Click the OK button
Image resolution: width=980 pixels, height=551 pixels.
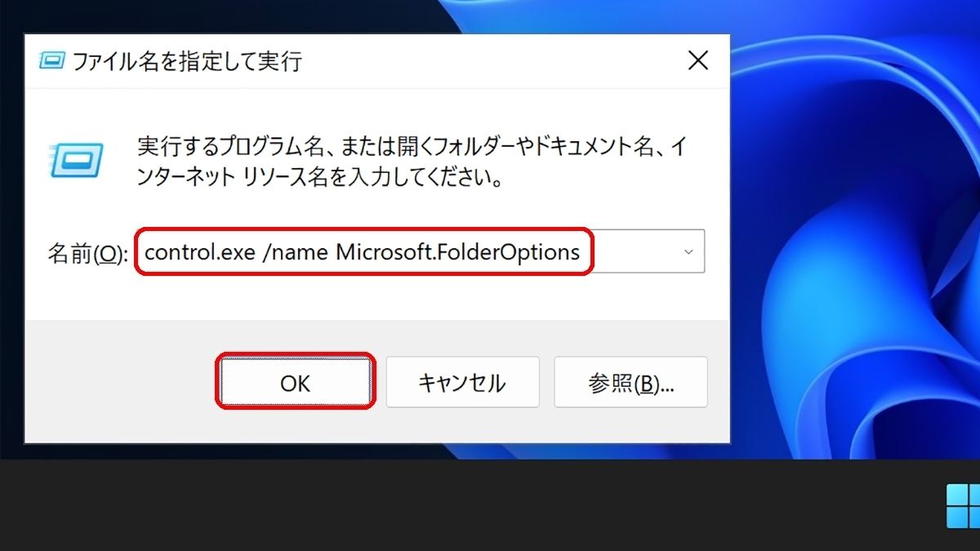tap(295, 382)
